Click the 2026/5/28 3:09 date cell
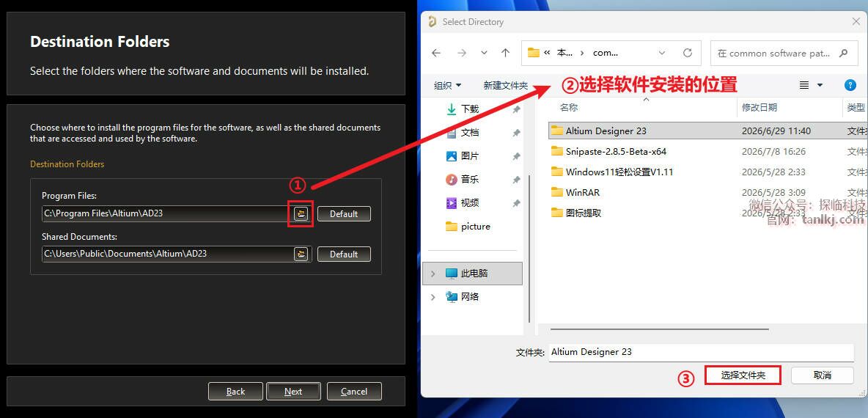The height and width of the screenshot is (418, 868). pyautogui.click(x=773, y=193)
